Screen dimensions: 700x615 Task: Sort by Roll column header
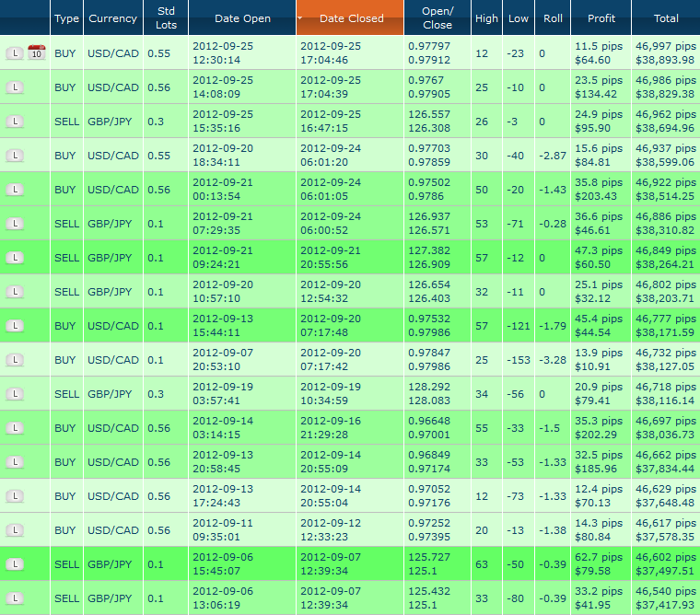(553, 17)
